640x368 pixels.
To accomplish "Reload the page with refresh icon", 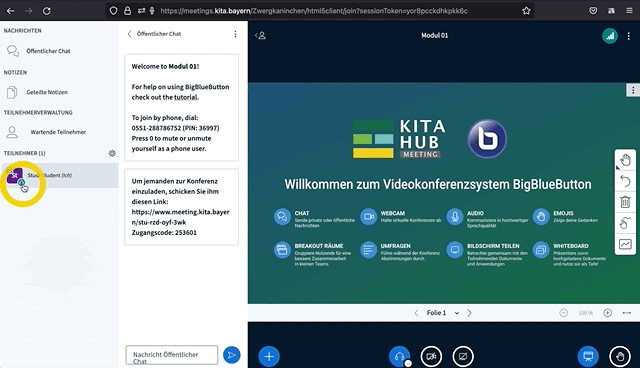I will coord(47,11).
